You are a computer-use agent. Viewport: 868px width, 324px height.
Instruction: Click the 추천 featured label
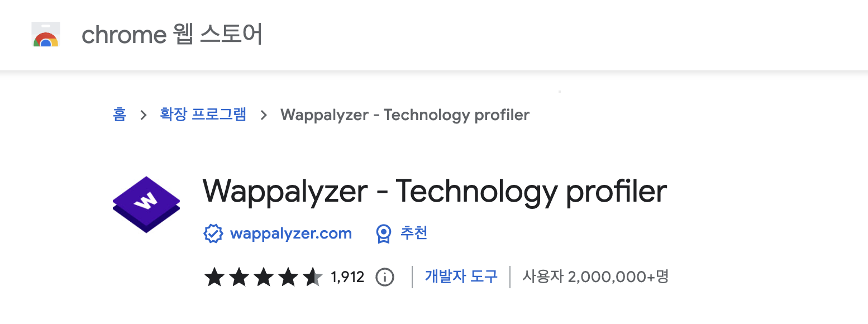click(414, 234)
